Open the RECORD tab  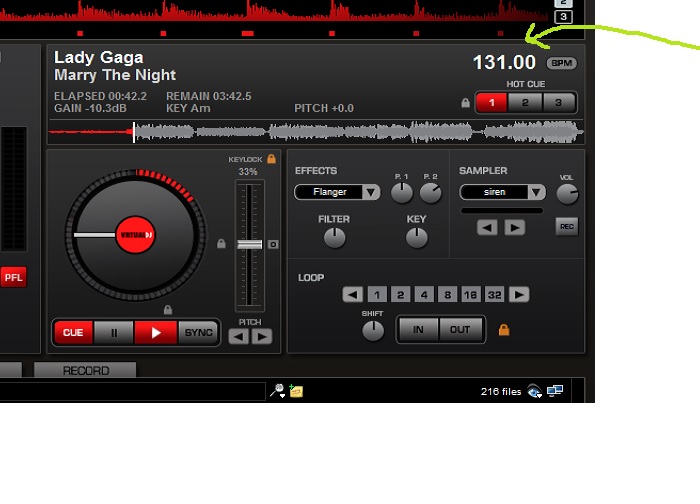click(x=86, y=371)
